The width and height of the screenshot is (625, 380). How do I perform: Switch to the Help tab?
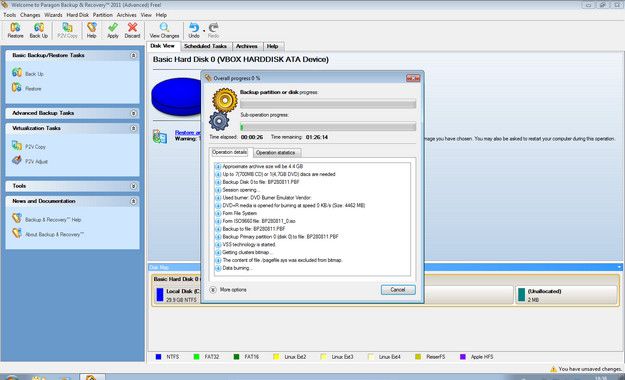tap(273, 46)
